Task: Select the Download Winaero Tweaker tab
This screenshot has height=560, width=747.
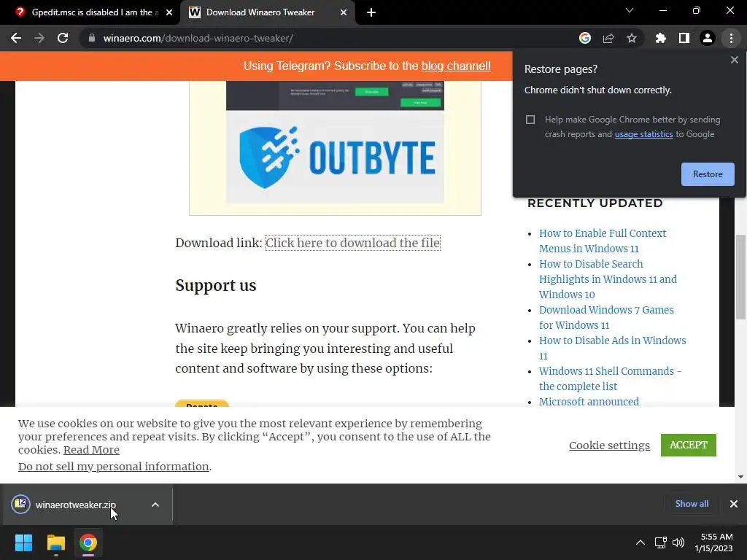Action: coord(268,13)
